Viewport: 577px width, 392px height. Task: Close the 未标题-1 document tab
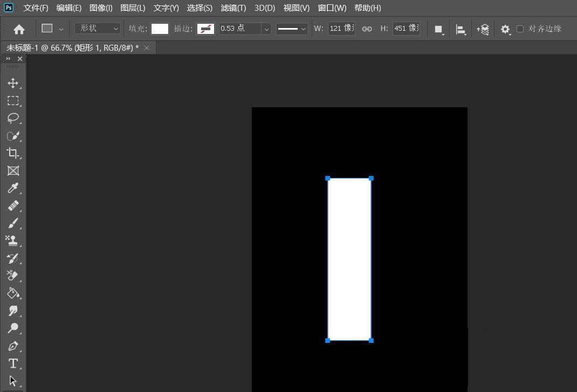pyautogui.click(x=147, y=48)
